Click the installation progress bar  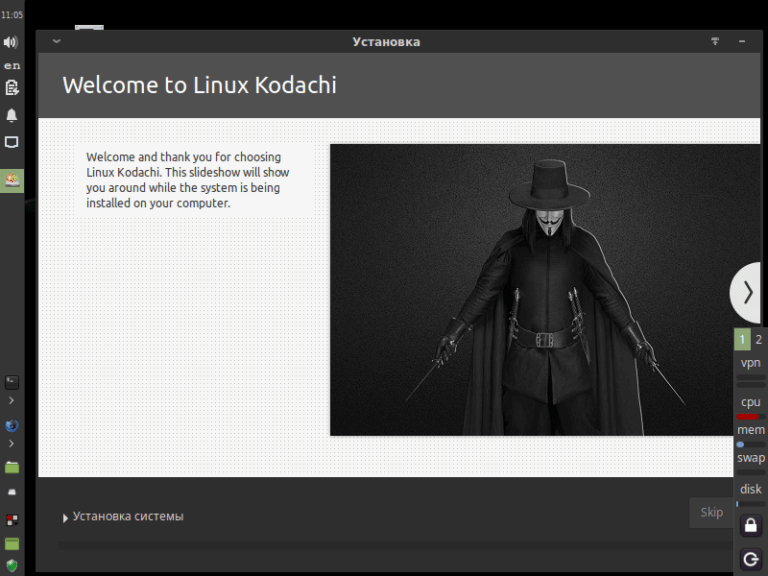pyautogui.click(x=397, y=545)
